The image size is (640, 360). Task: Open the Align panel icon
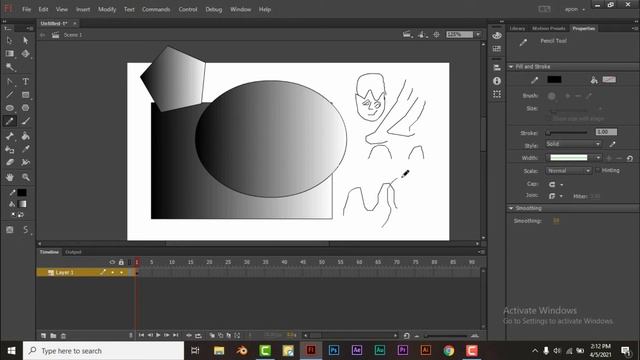tap(497, 67)
